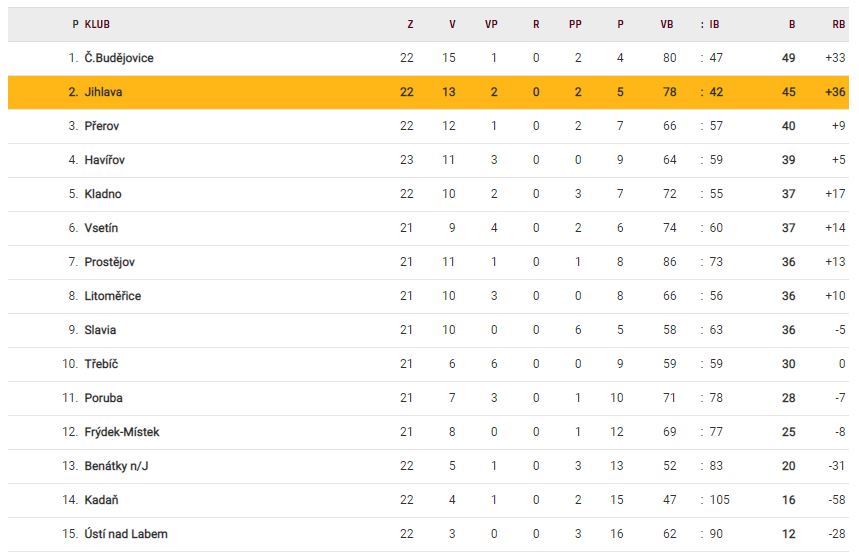Open the Poruba club page

(x=103, y=398)
